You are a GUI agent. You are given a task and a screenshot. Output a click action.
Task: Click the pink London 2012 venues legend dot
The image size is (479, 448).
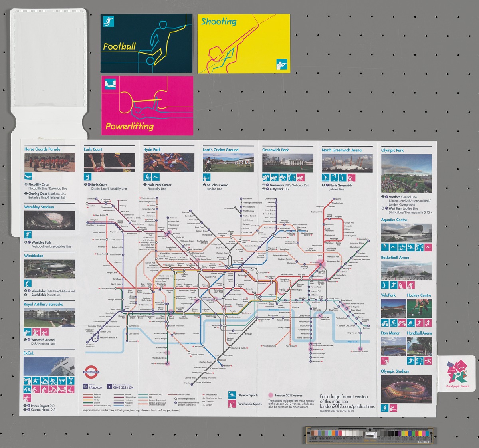[x=271, y=395]
